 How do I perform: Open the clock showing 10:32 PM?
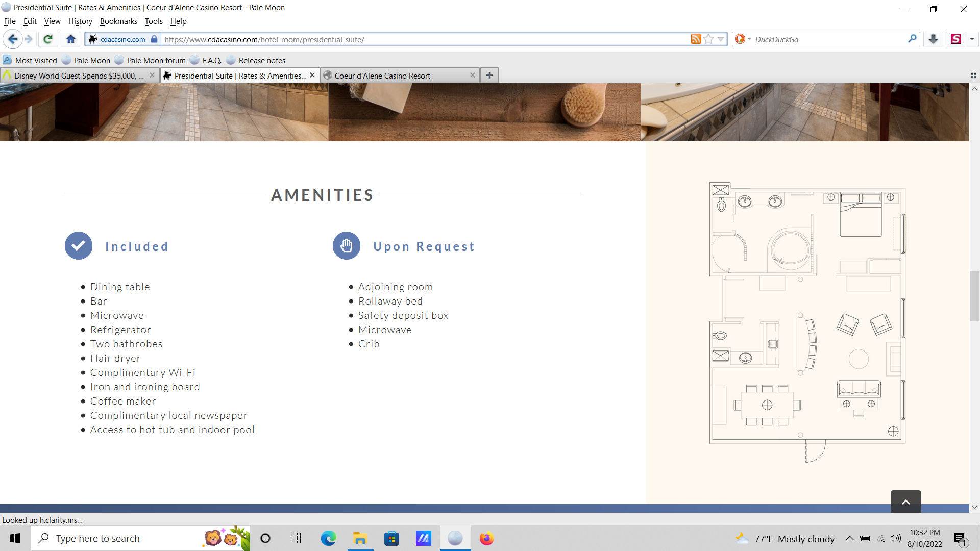[925, 538]
